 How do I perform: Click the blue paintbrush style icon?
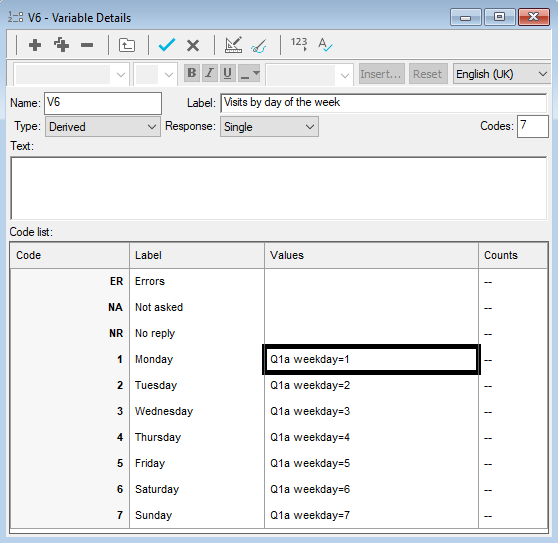[x=259, y=46]
